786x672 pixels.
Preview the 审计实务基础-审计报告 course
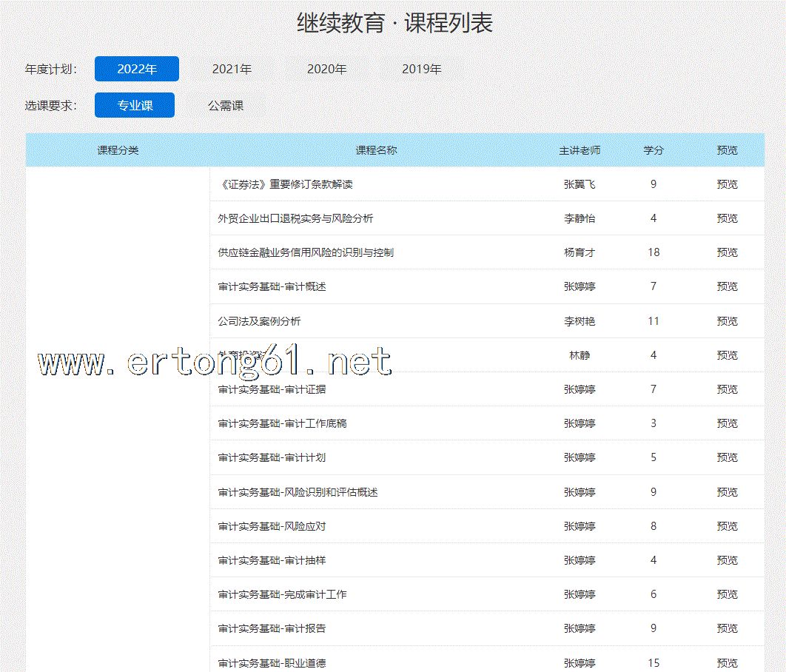[727, 628]
